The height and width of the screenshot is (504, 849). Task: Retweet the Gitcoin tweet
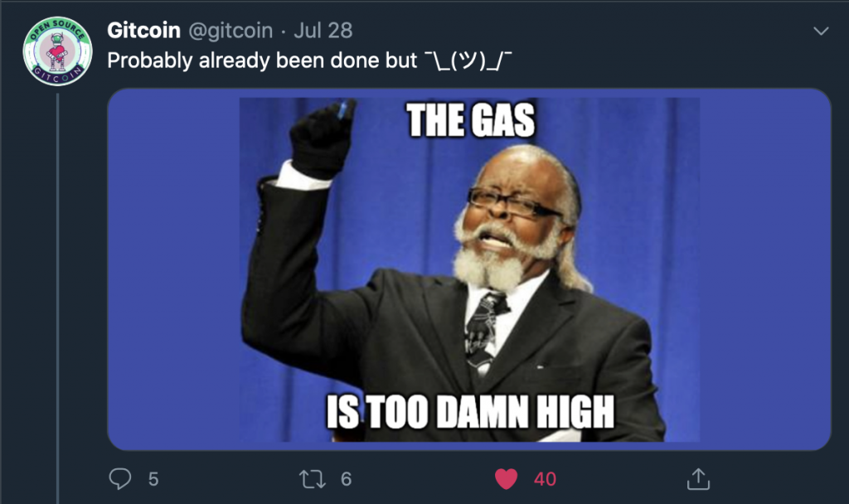[x=311, y=478]
